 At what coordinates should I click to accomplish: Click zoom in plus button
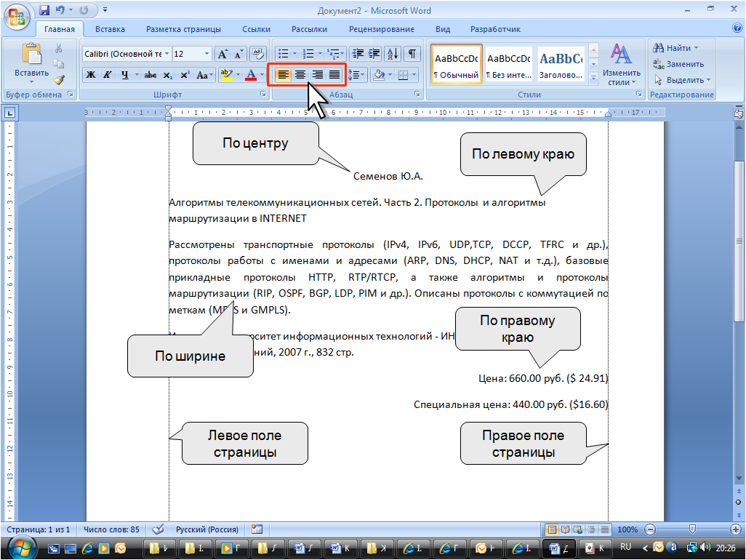736,529
